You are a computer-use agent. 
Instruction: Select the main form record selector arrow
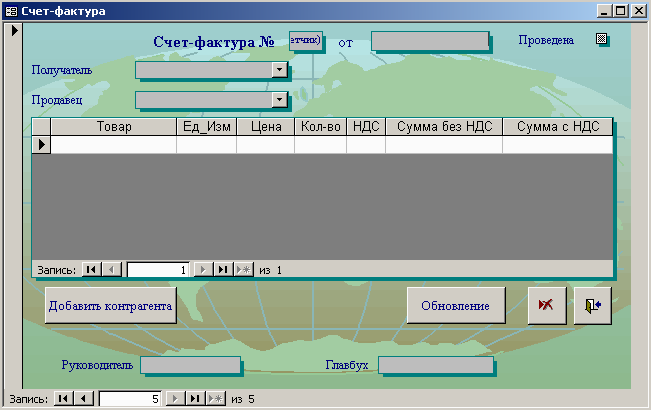pos(14,30)
